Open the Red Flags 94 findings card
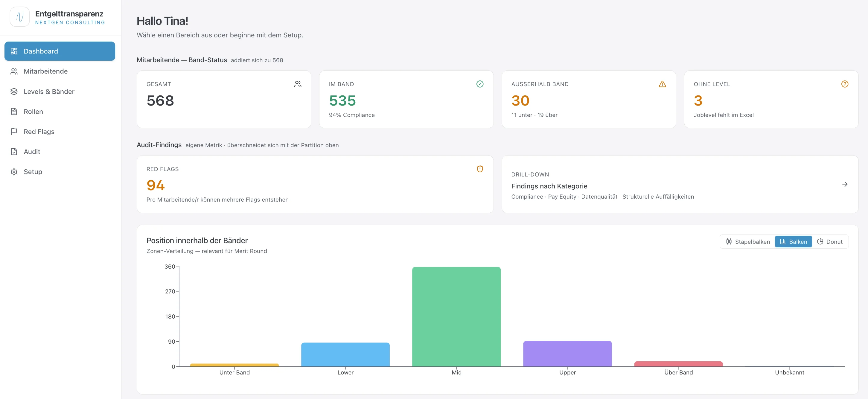This screenshot has height=399, width=868. click(x=315, y=184)
